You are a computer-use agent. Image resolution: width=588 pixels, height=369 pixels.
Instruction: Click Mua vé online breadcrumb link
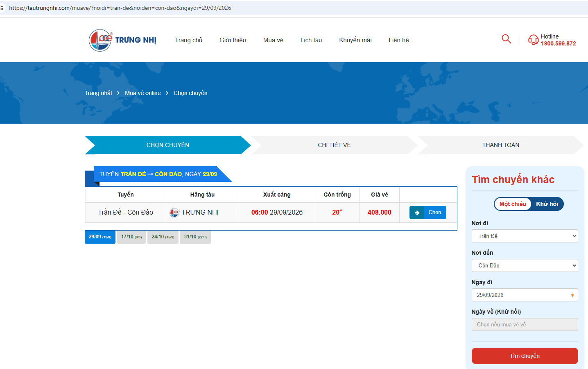pyautogui.click(x=143, y=93)
